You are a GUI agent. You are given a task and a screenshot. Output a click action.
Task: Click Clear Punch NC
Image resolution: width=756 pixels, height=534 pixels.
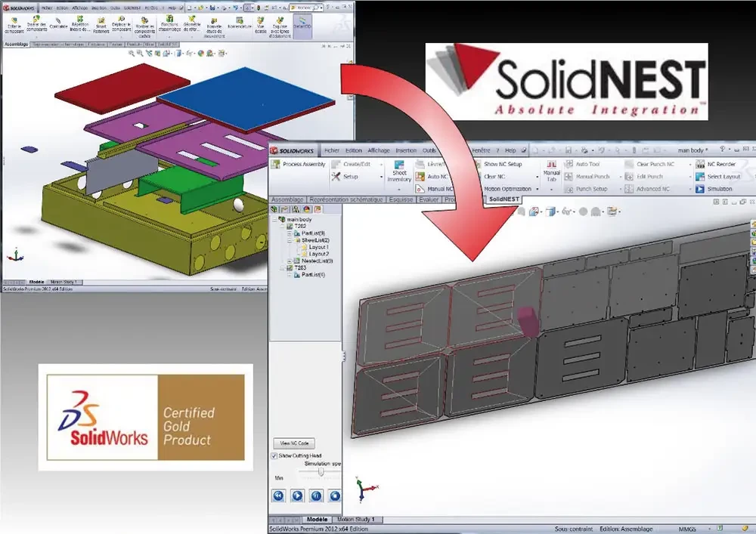point(649,164)
